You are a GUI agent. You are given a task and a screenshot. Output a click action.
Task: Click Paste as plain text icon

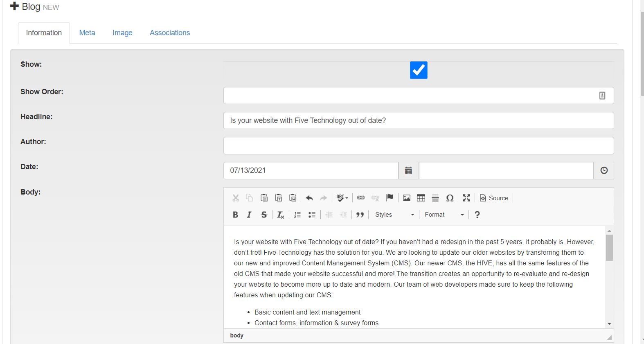click(x=279, y=198)
